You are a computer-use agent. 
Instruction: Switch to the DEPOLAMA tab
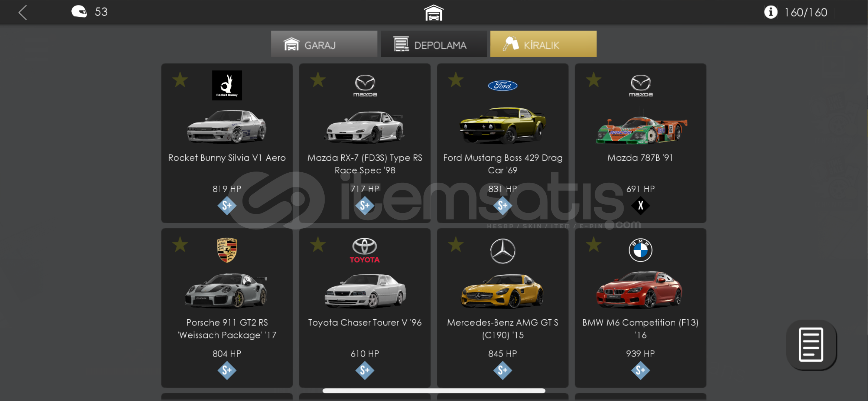[x=433, y=44]
